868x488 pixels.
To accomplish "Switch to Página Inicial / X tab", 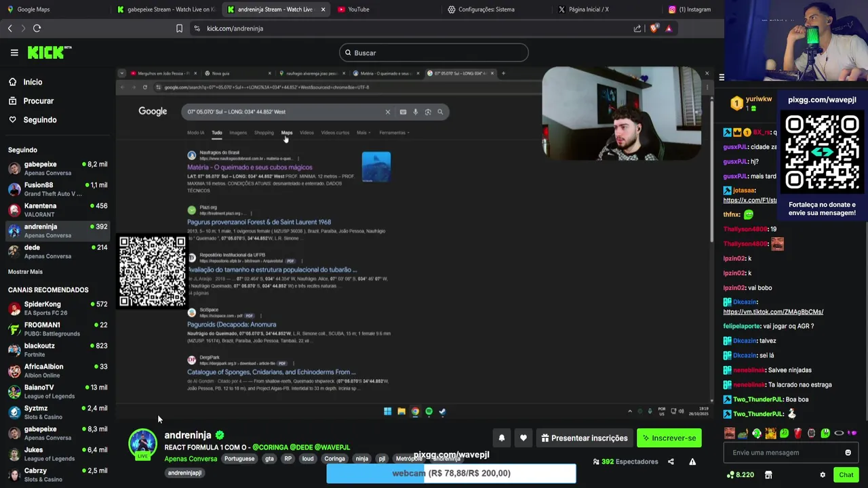I will coord(607,9).
